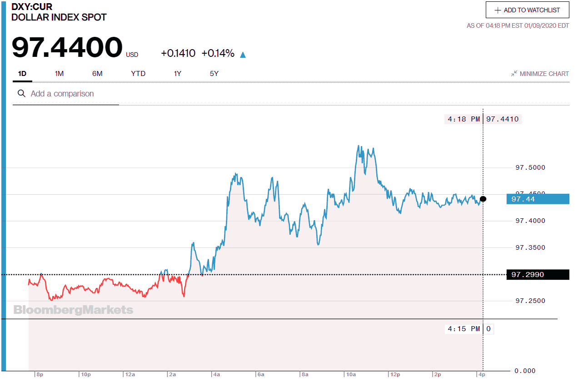Select the 1Y timeframe
This screenshot has height=383, width=588.
177,73
